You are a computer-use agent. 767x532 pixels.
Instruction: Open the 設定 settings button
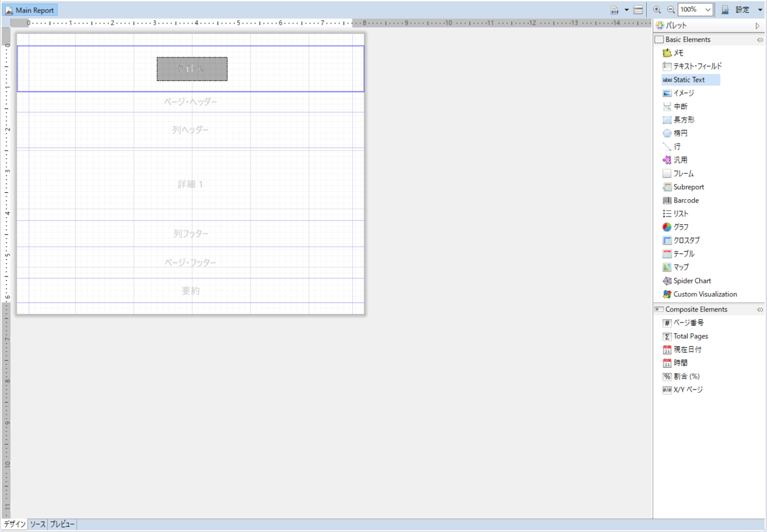(x=736, y=10)
